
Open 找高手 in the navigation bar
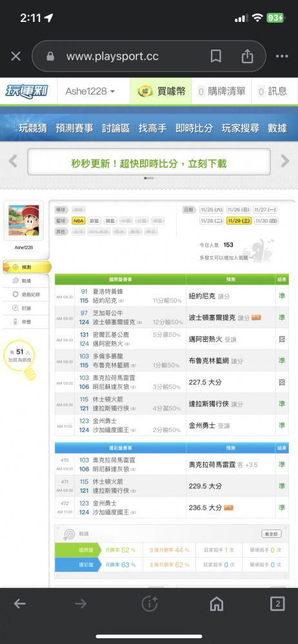coord(153,128)
